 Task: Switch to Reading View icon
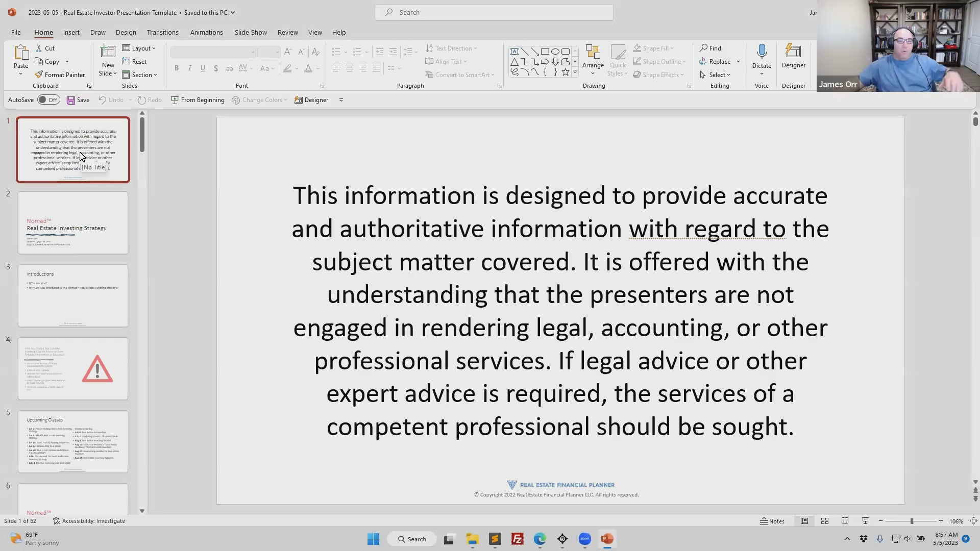pyautogui.click(x=845, y=521)
